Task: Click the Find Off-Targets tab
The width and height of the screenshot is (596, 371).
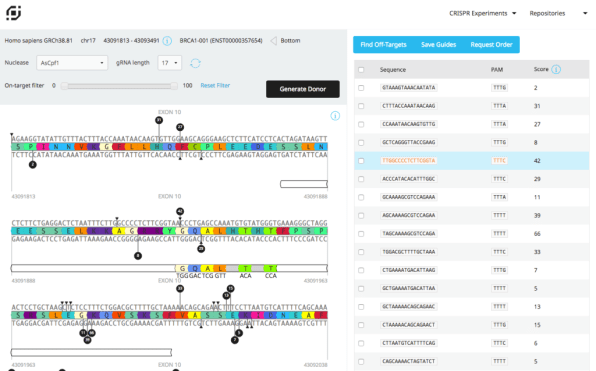Action: (x=384, y=44)
